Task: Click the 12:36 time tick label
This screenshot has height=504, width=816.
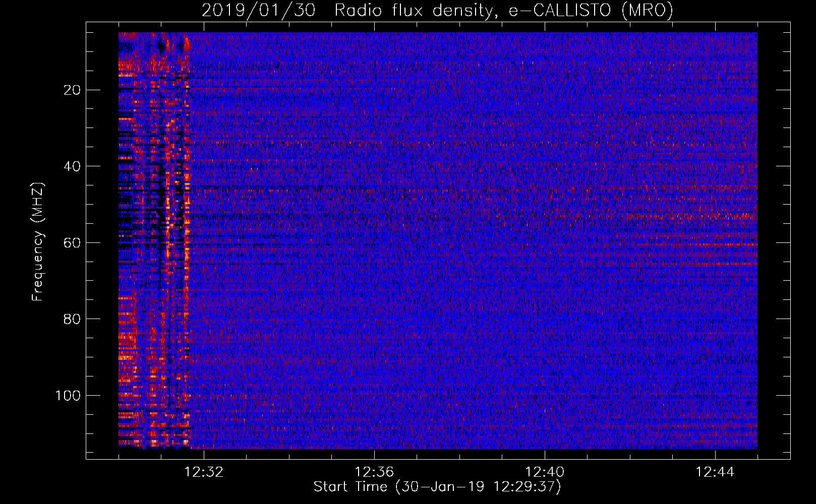Action: point(374,472)
